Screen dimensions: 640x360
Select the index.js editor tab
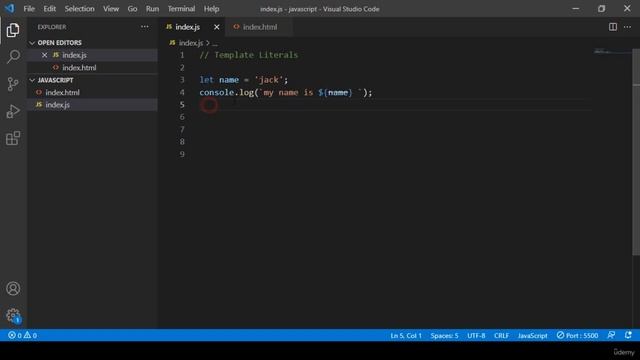[x=188, y=27]
